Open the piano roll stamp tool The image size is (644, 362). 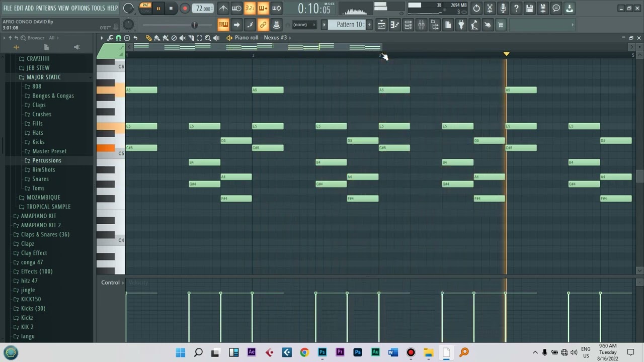click(x=127, y=38)
